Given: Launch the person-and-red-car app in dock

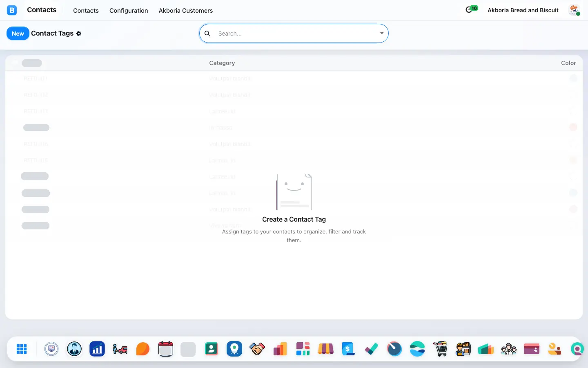Looking at the screenshot, I should tap(120, 349).
